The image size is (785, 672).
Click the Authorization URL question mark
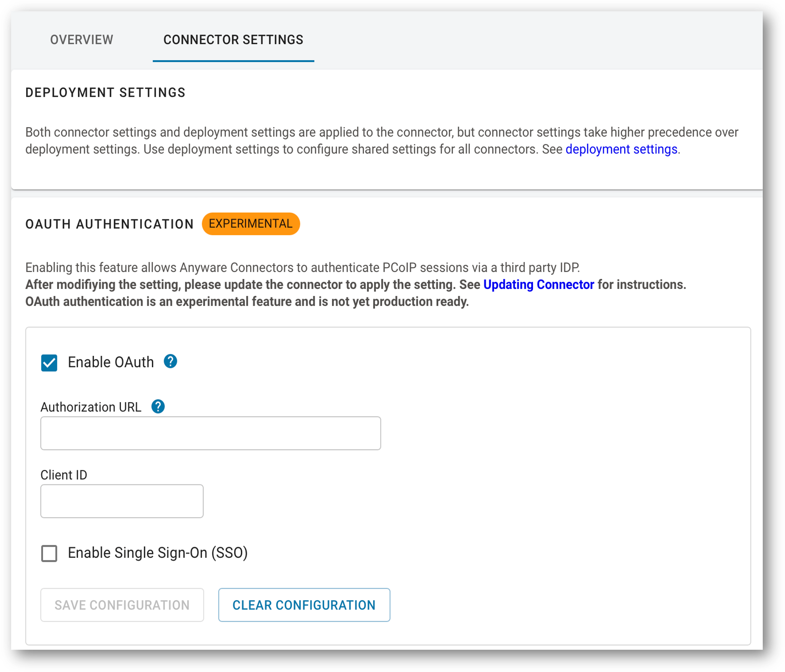pyautogui.click(x=158, y=406)
